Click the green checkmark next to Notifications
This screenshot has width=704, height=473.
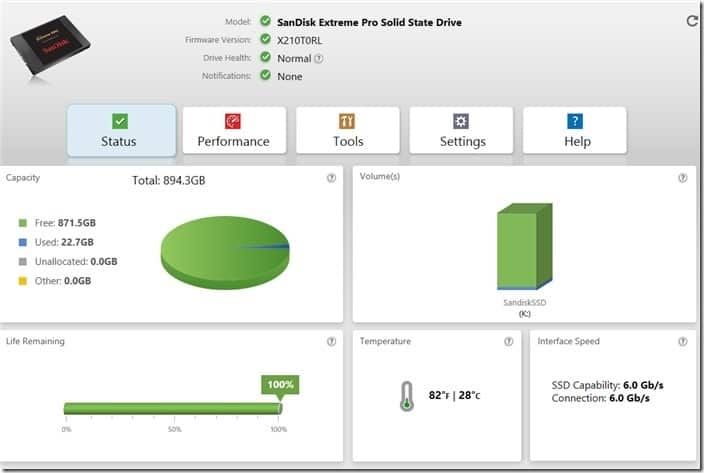(265, 74)
